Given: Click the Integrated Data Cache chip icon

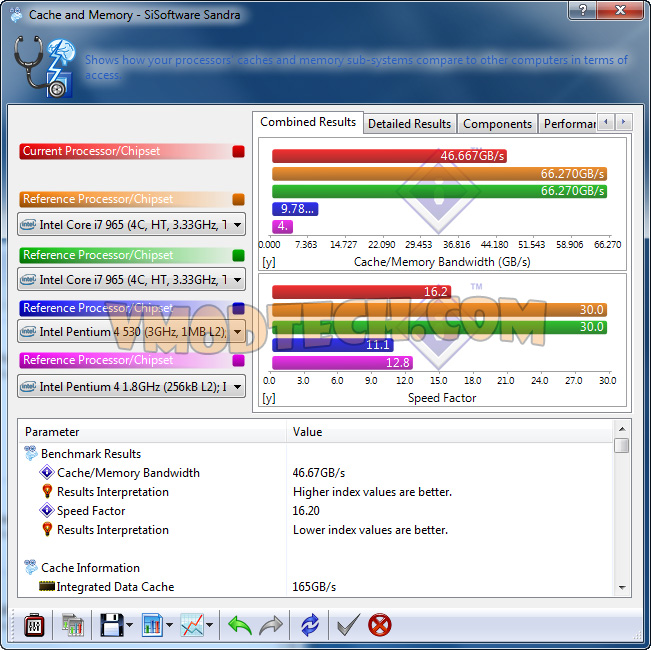Looking at the screenshot, I should [x=46, y=586].
